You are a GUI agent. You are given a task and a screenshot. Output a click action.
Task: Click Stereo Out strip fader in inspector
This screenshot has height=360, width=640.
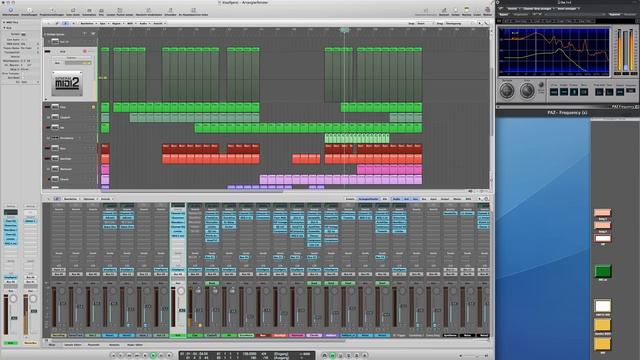point(34,311)
